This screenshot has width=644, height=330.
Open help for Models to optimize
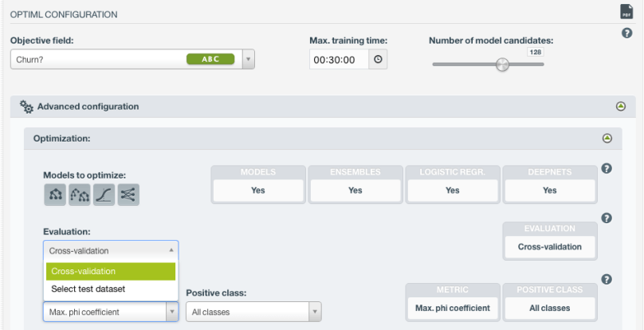click(x=607, y=168)
